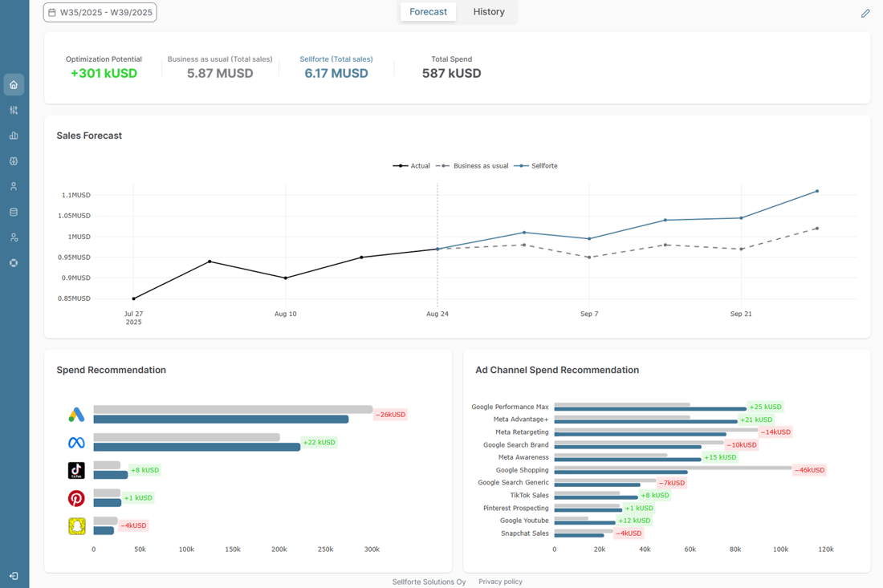Click the Google Ads logo in Spend Recommendation
The height and width of the screenshot is (588, 883).
[x=76, y=415]
